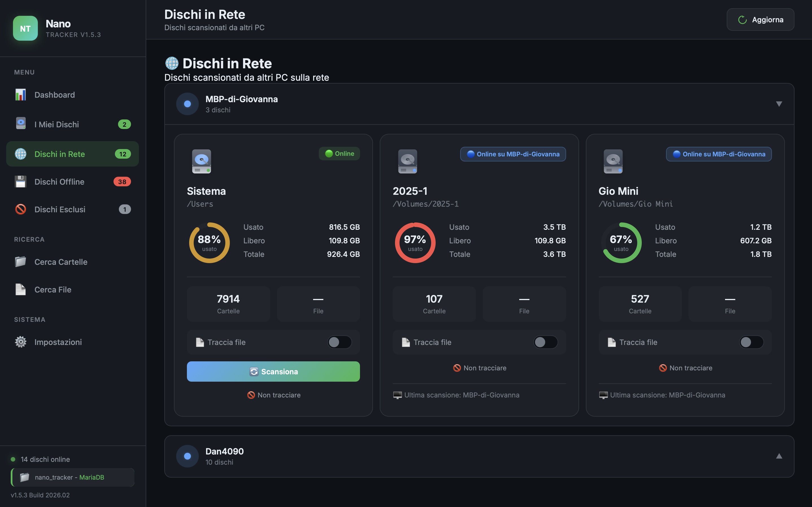Click the 97% usage ring on 2025-1
Image resolution: width=812 pixels, height=507 pixels.
[415, 242]
